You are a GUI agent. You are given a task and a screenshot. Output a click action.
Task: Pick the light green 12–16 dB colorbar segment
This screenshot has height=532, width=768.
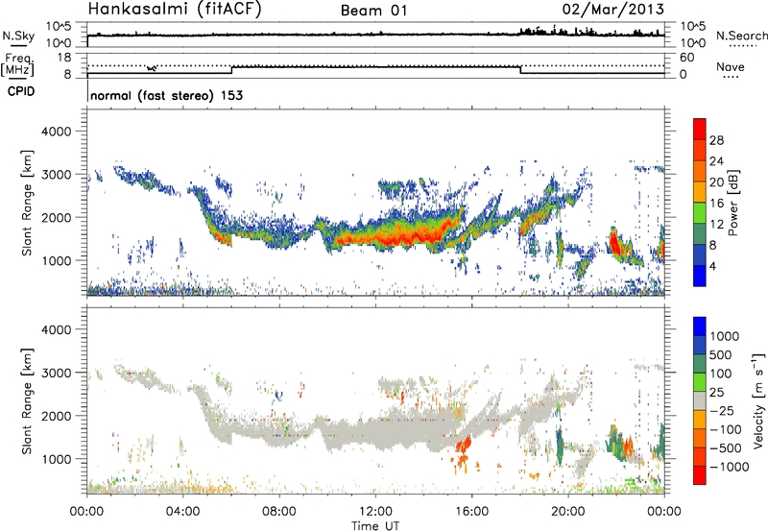[700, 213]
